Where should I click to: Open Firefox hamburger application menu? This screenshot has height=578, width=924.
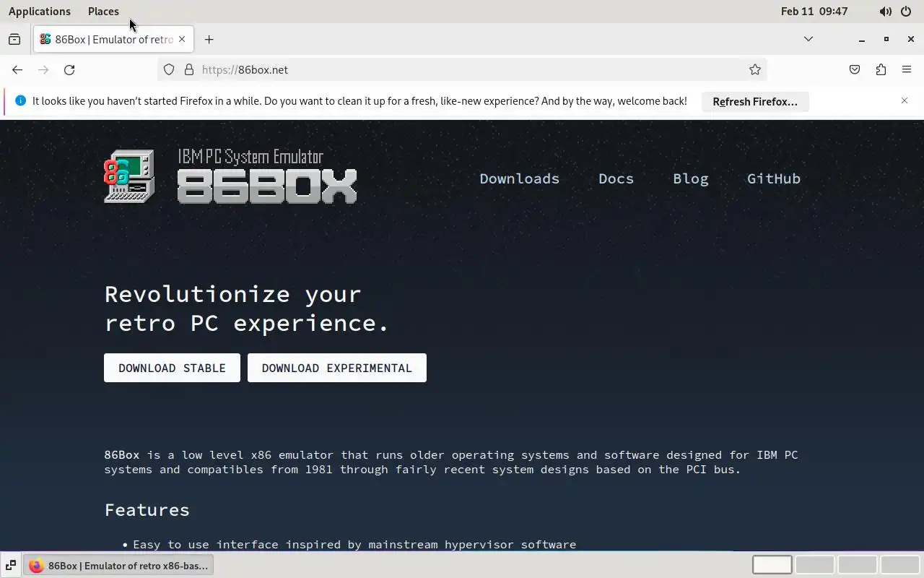907,70
